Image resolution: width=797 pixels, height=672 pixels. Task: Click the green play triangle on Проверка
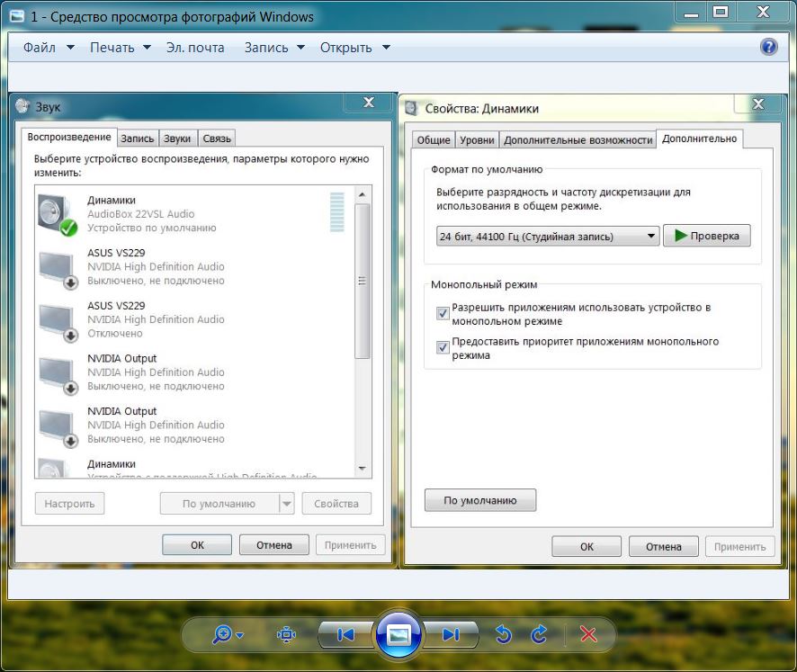[681, 236]
